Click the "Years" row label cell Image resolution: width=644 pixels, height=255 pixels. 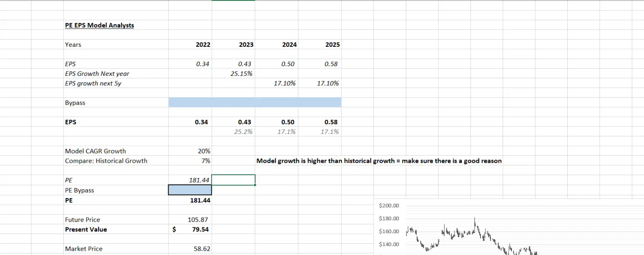pos(73,45)
